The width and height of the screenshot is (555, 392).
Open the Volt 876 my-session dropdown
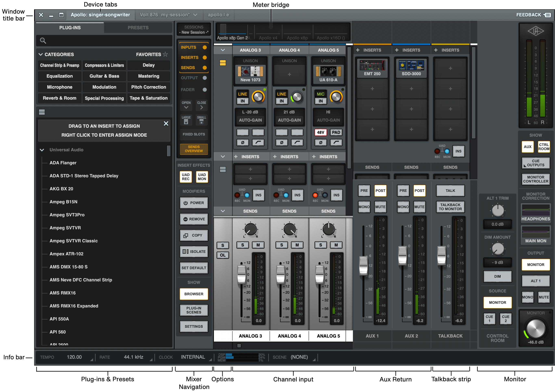pos(195,15)
